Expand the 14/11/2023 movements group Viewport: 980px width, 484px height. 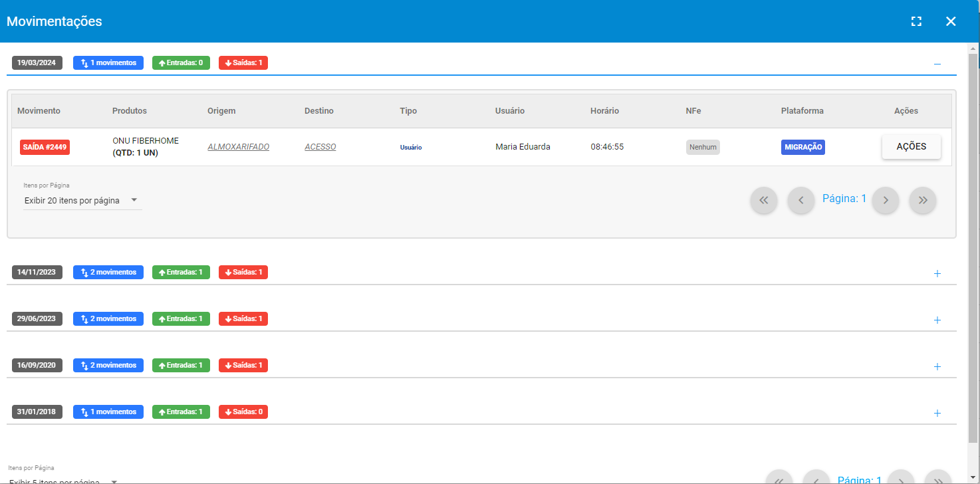click(x=937, y=273)
